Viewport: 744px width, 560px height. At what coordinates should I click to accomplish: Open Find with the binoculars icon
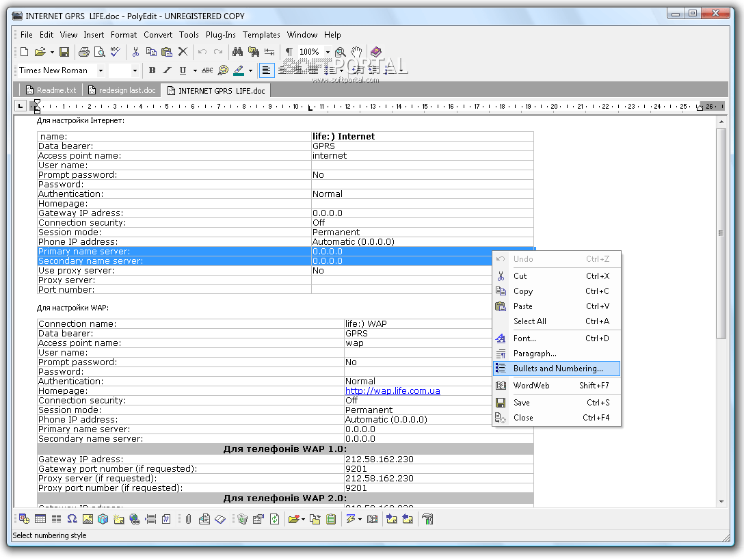coord(238,52)
